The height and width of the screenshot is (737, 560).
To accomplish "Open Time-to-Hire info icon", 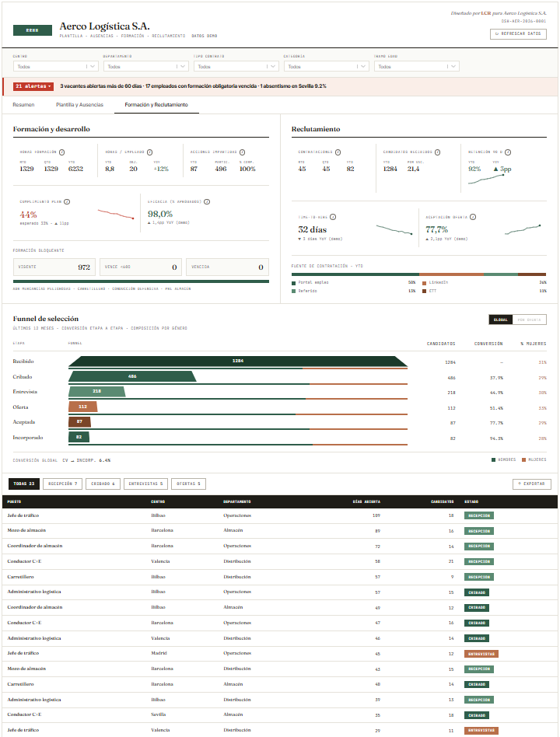I will tap(333, 217).
